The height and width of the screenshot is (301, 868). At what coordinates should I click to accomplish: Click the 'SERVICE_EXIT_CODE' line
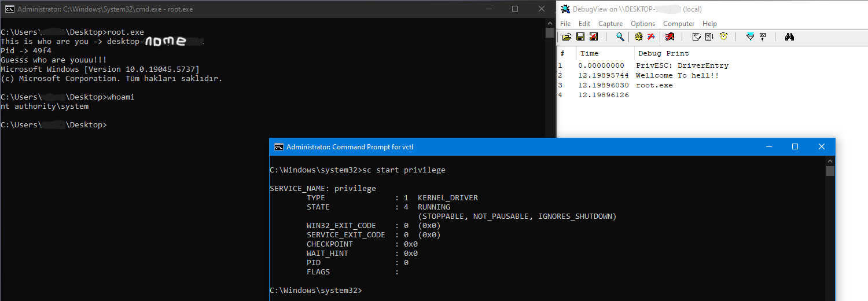point(374,235)
